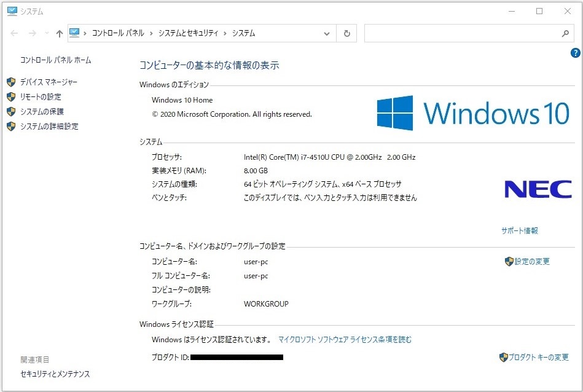Image resolution: width=583 pixels, height=392 pixels.
Task: Select システム breadcrumb segment
Action: pos(243,33)
